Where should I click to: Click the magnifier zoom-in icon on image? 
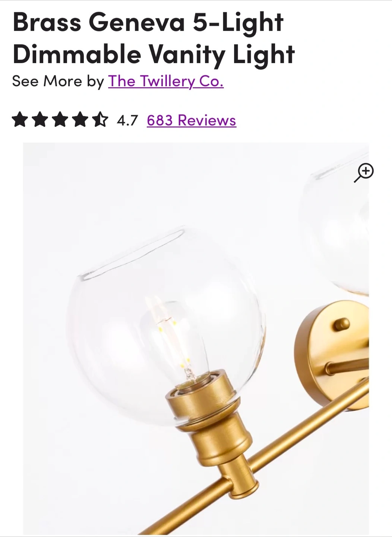[364, 173]
